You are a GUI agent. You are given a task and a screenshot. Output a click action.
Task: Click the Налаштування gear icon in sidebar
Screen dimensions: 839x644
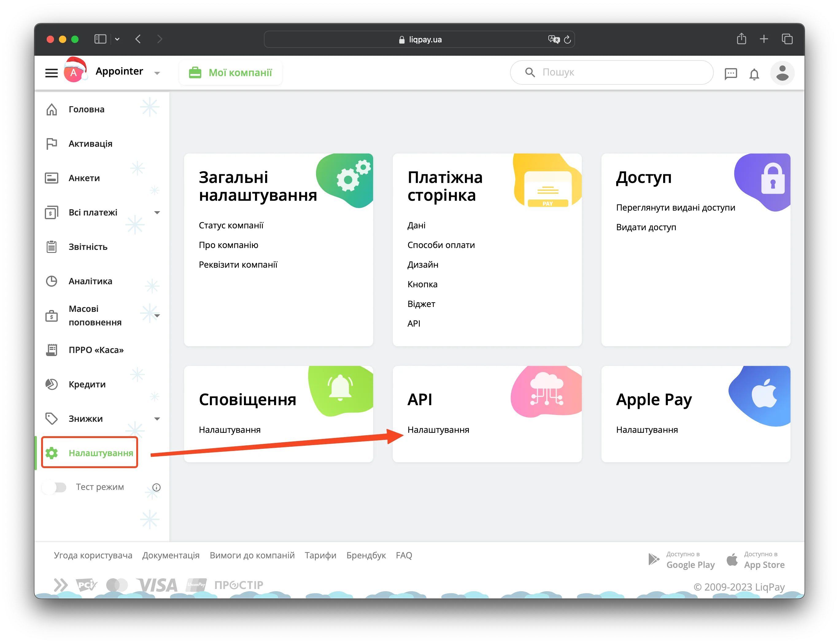click(51, 453)
